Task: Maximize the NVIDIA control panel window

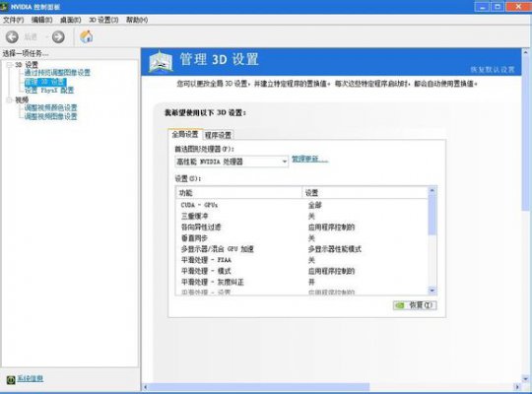Action: (499, 7)
